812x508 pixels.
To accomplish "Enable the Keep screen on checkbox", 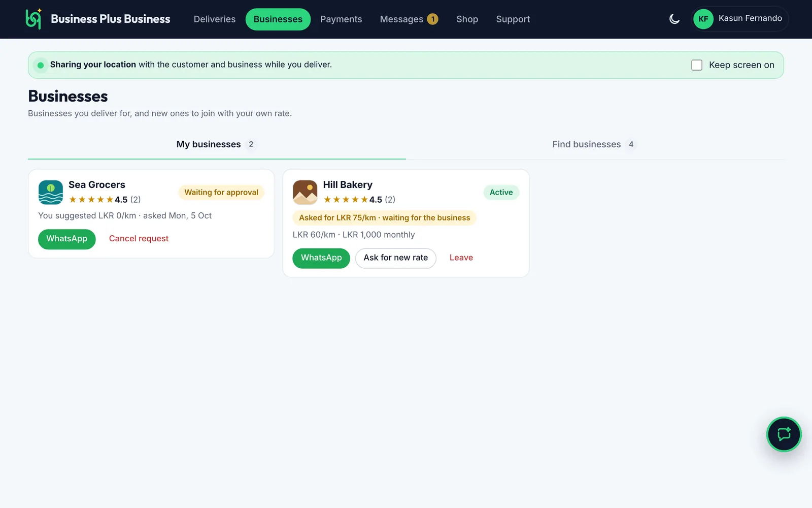I will [x=697, y=65].
